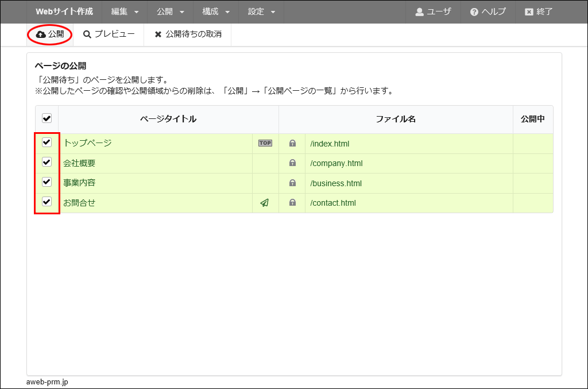Image resolution: width=588 pixels, height=389 pixels.
Task: Toggle the 会社概要 row checkbox
Action: [x=47, y=163]
